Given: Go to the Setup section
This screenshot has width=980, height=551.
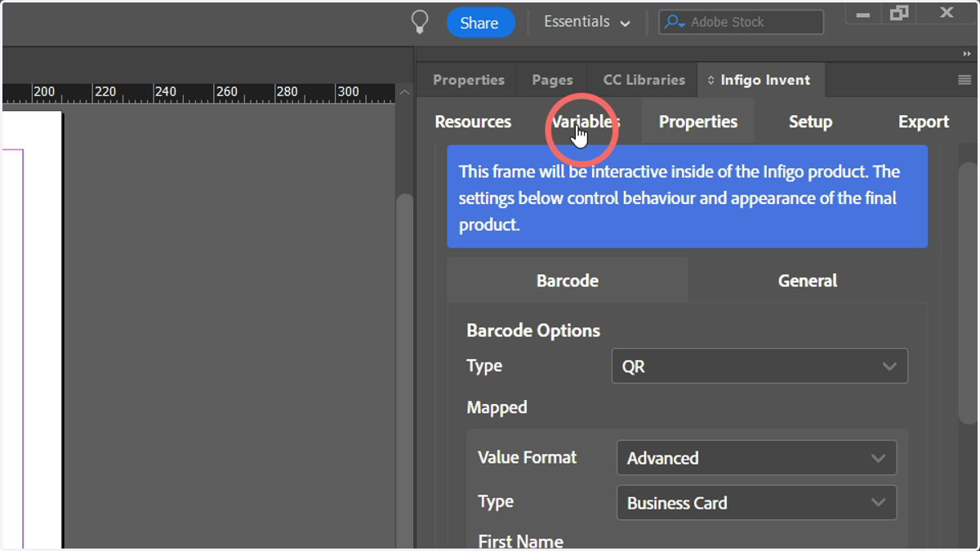Looking at the screenshot, I should (x=810, y=122).
